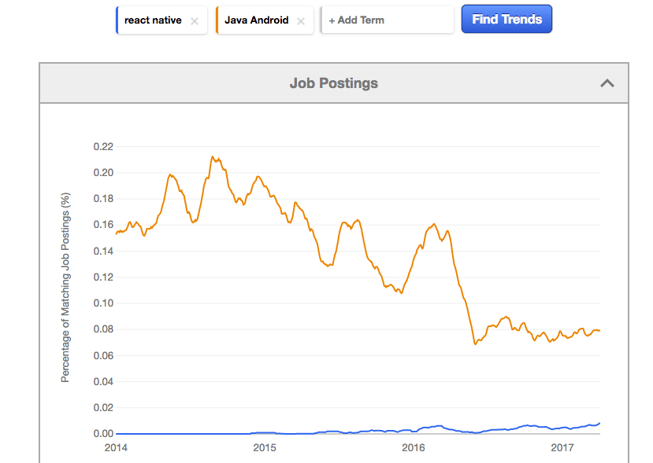Click the 2014 x-axis label

click(116, 447)
